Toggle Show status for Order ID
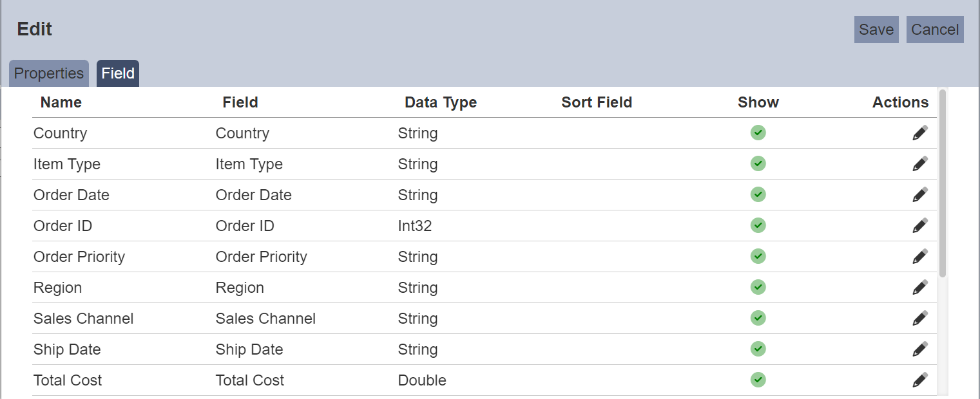980x399 pixels. 758,225
